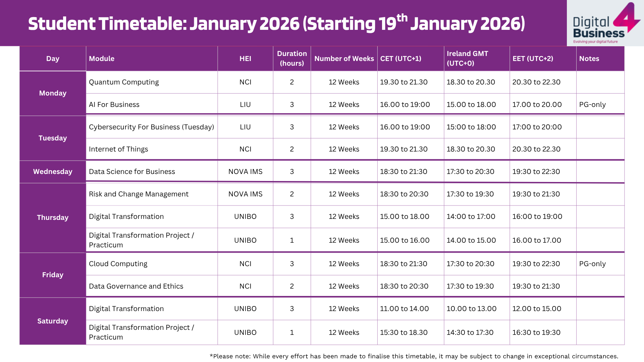Click PG-only note for Cloud Computing
644x362 pixels.
tap(592, 264)
